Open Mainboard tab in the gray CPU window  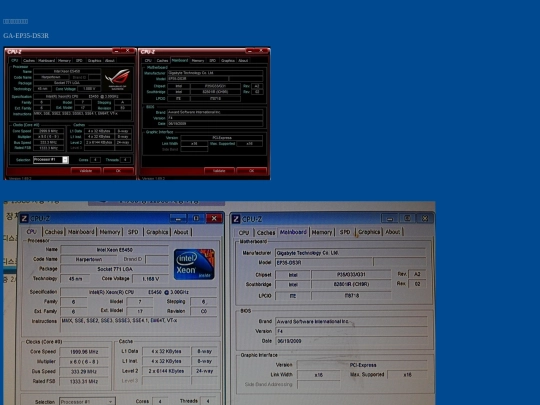[x=81, y=232]
